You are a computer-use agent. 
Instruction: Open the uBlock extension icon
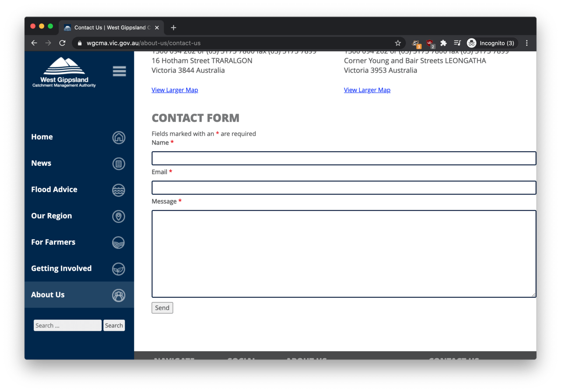430,43
